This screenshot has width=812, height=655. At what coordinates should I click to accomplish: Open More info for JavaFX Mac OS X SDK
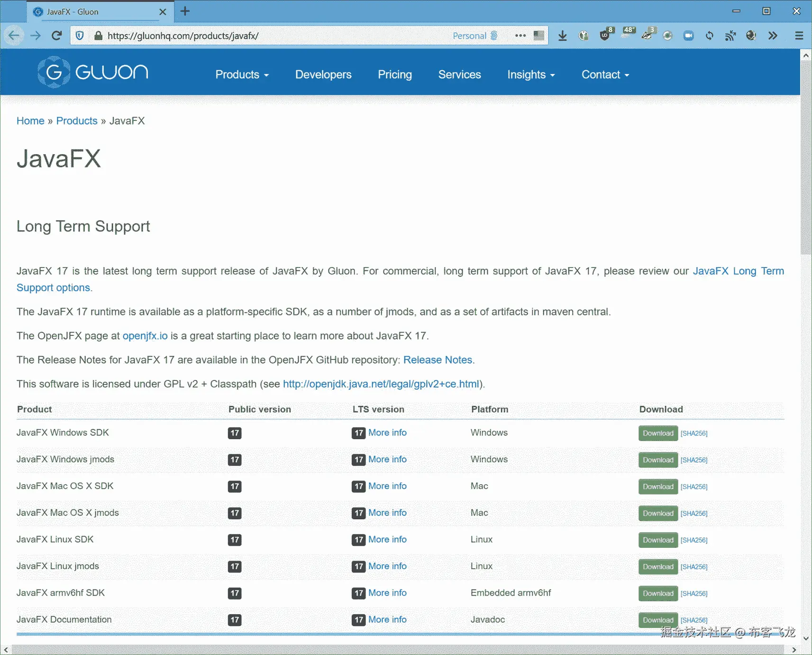point(387,486)
